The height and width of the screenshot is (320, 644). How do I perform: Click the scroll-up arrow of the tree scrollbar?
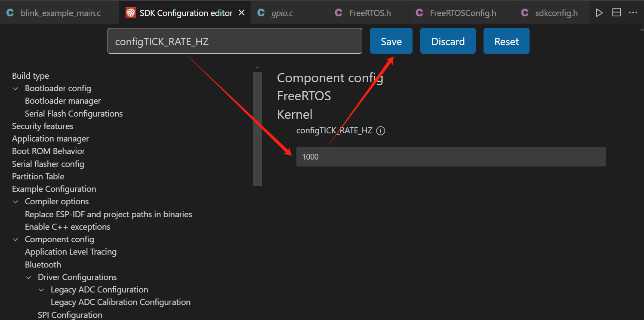(257, 68)
